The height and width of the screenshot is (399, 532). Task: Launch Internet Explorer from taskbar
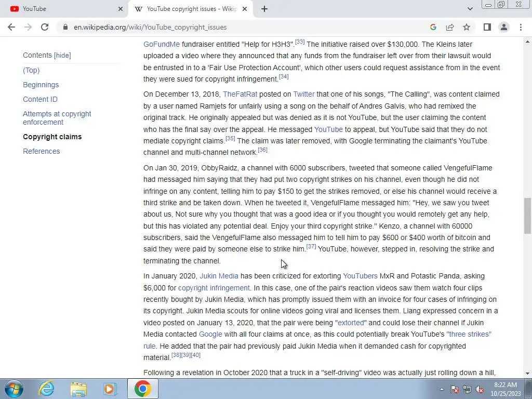(x=46, y=389)
